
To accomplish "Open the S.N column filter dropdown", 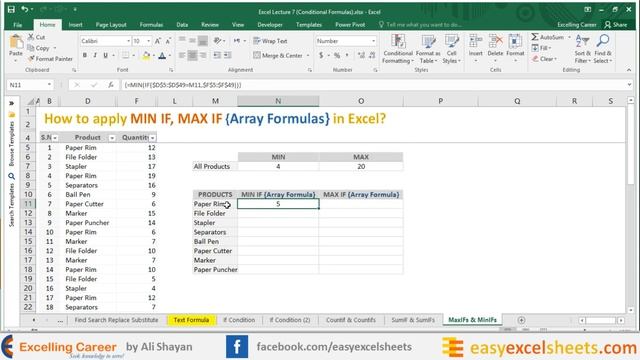I will click(55, 138).
